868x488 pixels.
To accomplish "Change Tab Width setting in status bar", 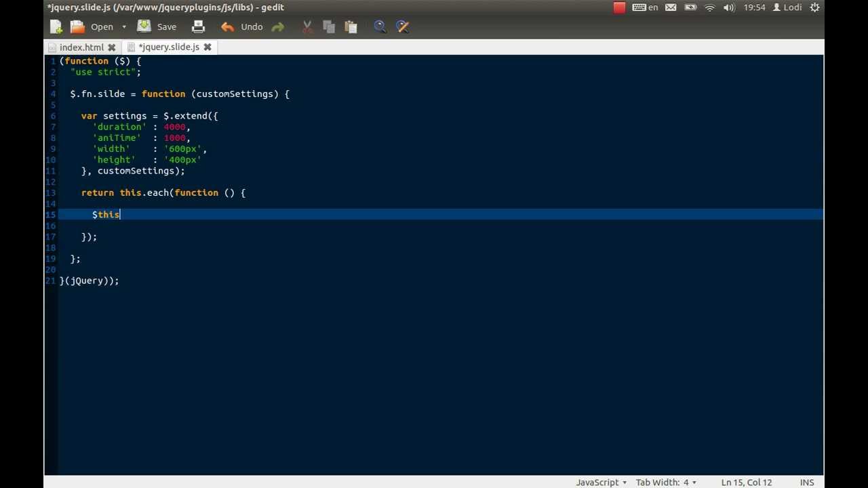I will (x=666, y=483).
